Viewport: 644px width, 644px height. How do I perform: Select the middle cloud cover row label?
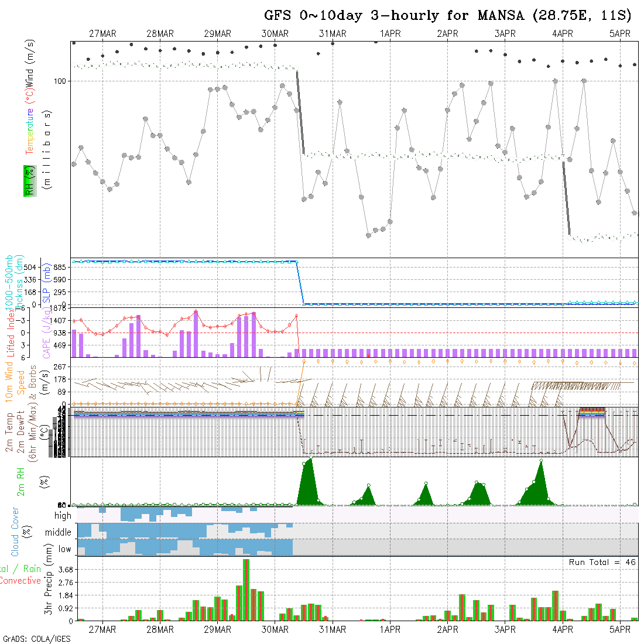click(x=59, y=533)
